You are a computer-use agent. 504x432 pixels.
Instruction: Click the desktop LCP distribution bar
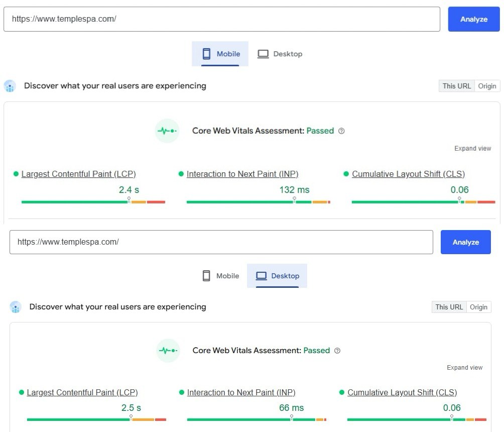pyautogui.click(x=96, y=419)
